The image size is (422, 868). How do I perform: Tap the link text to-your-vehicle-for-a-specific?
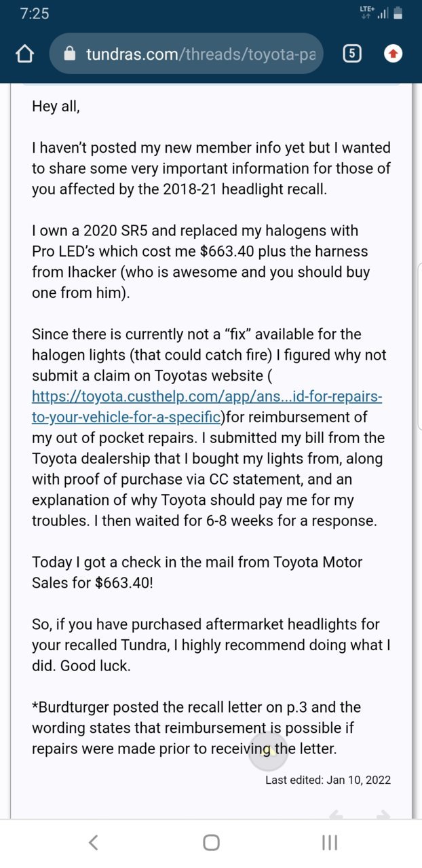click(126, 417)
